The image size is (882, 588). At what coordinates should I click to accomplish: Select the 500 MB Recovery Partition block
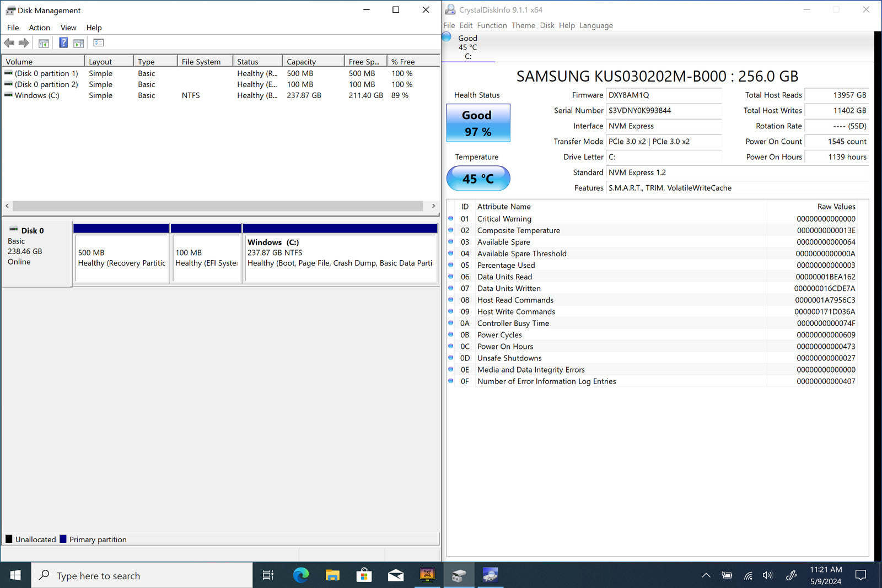[121, 258]
